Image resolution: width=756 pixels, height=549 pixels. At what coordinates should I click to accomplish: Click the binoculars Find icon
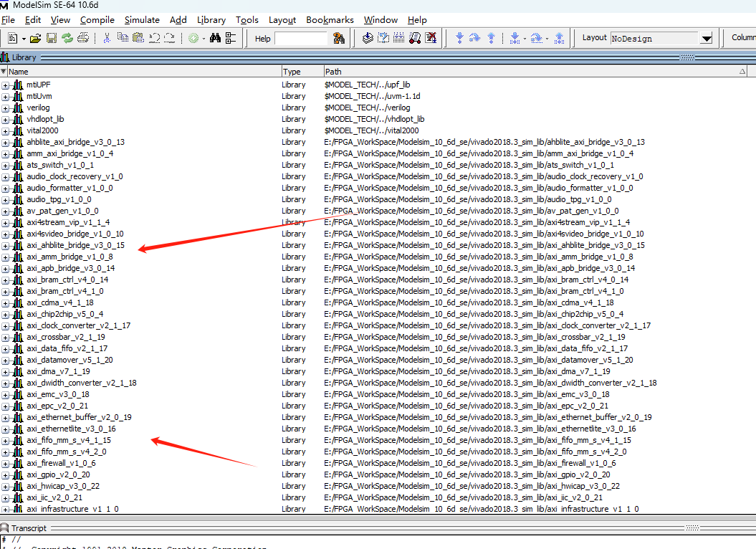(215, 38)
